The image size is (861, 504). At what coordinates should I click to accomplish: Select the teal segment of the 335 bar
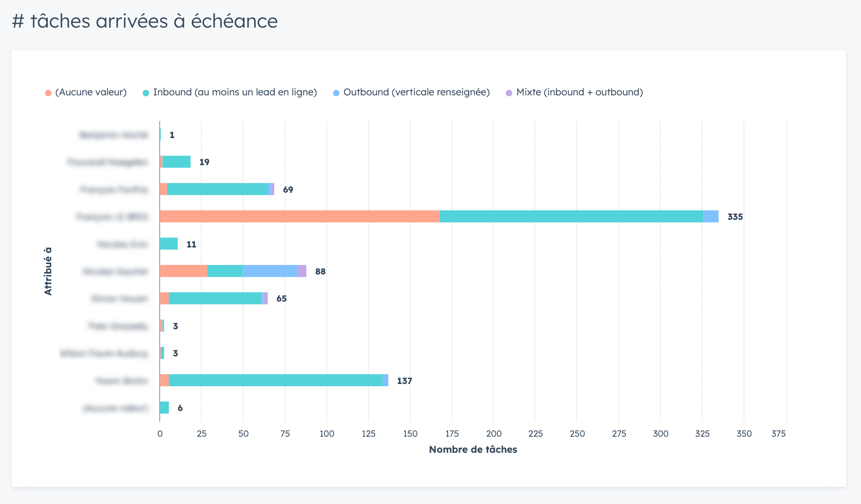(x=571, y=216)
